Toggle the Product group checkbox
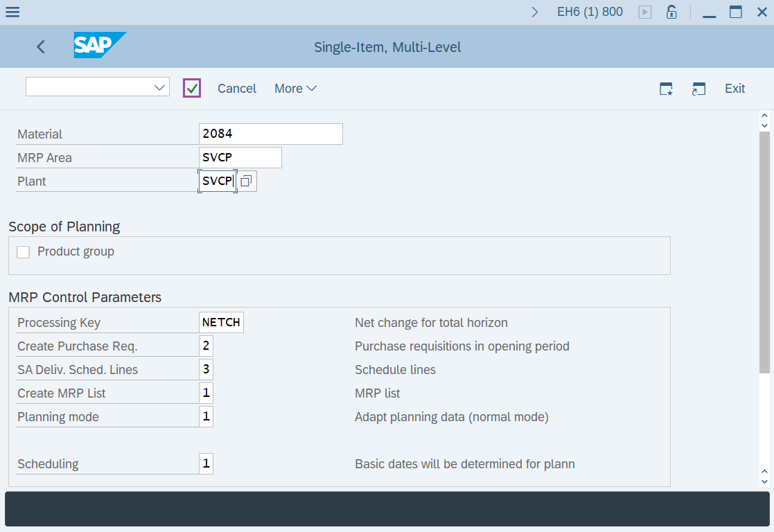The image size is (774, 532). pos(23,251)
